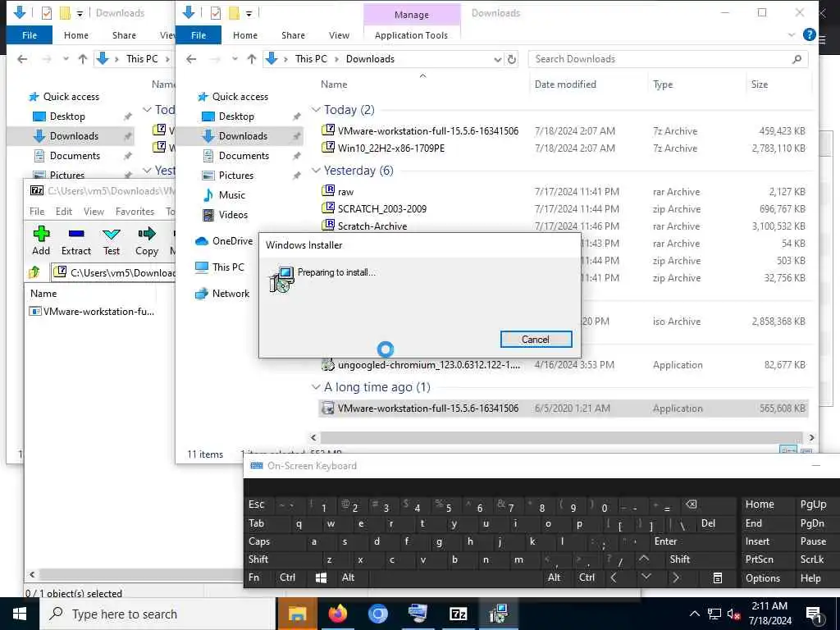Open Windows Installer taskbar icon
The width and height of the screenshot is (840, 630).
(x=498, y=614)
